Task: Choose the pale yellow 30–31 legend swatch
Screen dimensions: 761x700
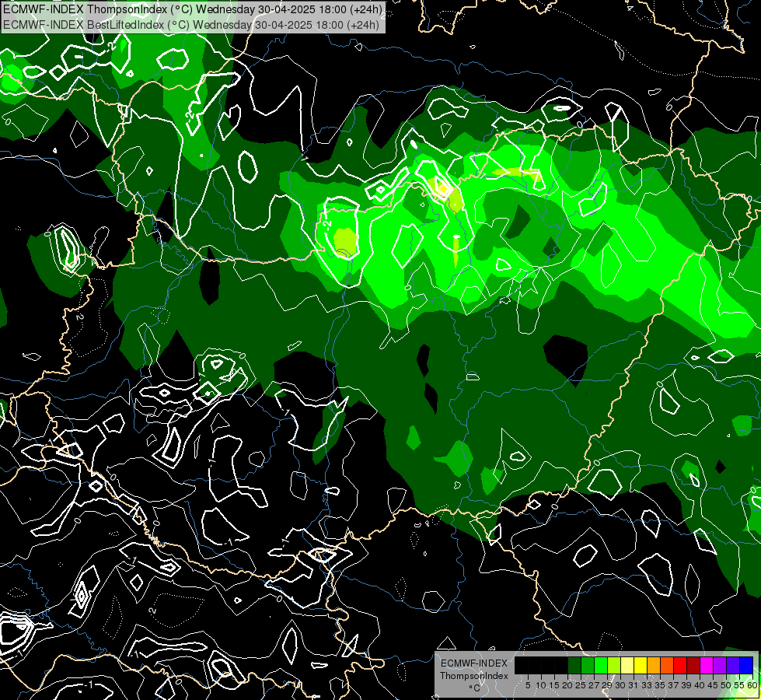Action: [x=627, y=665]
